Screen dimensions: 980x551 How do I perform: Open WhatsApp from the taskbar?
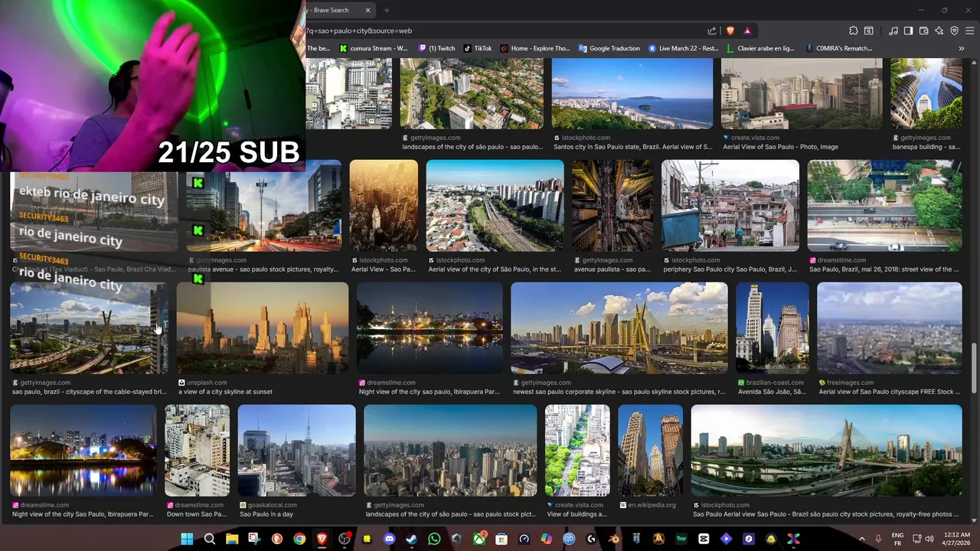coord(434,539)
